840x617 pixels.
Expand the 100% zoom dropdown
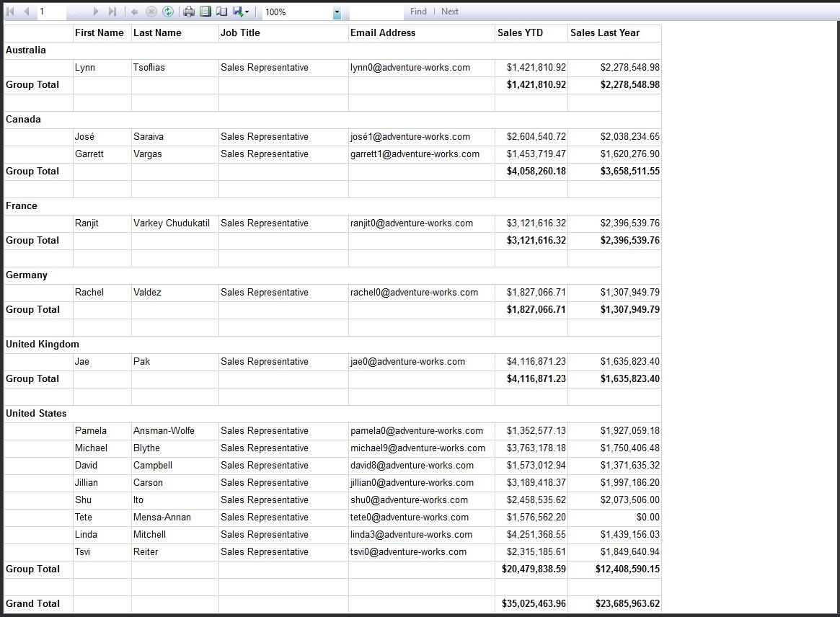(337, 12)
